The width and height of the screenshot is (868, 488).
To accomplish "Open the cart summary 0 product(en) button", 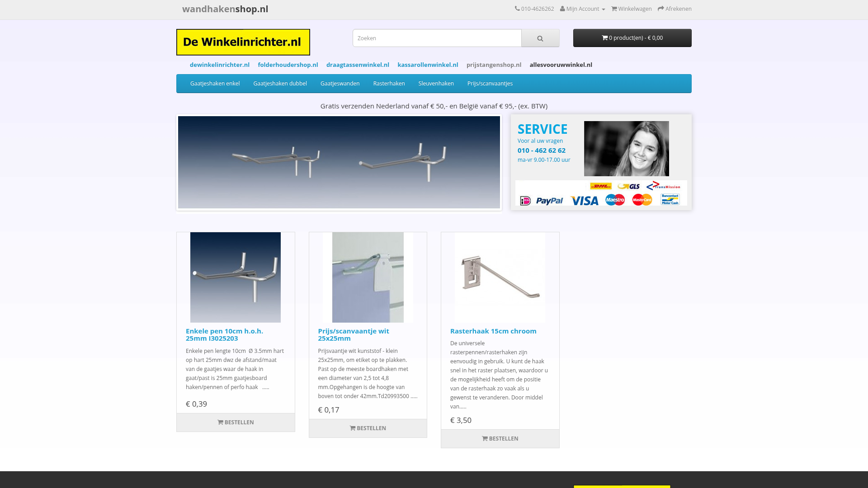I will (x=632, y=38).
